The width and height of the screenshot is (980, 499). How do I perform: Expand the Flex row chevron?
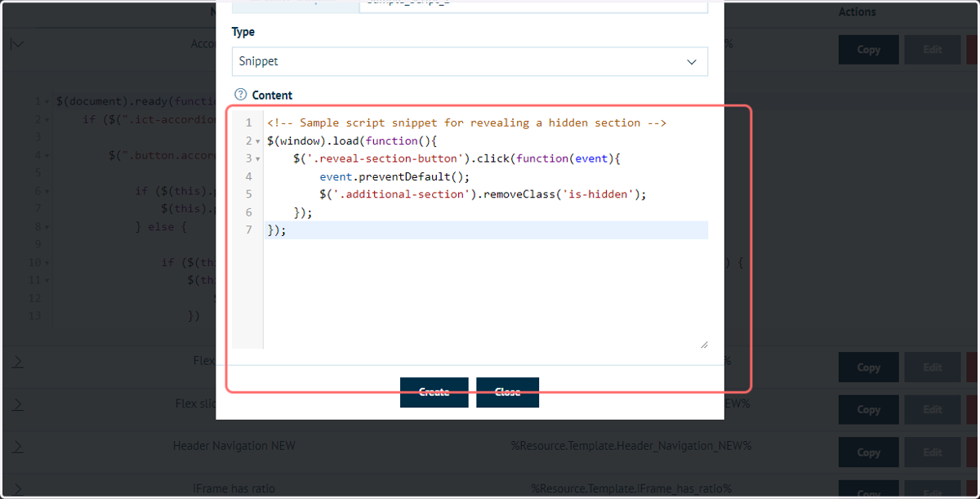pyautogui.click(x=17, y=361)
